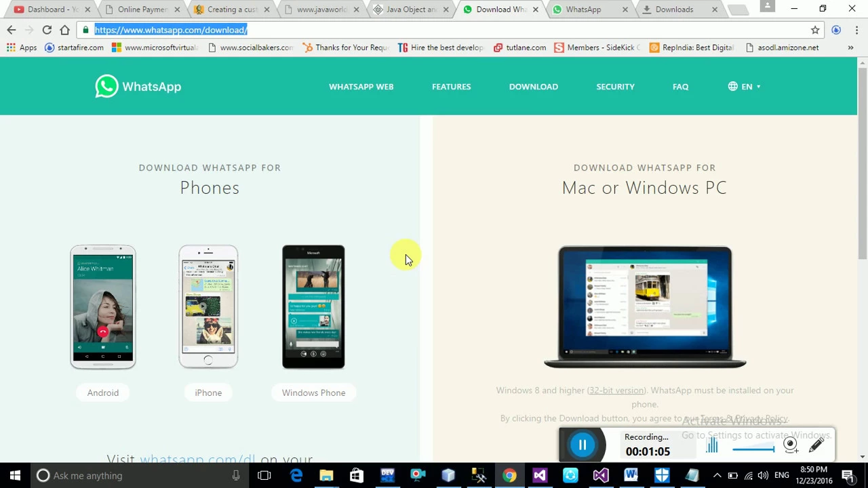Screen dimensions: 868x488
Task: Click the recorder audio level bars
Action: point(712,445)
